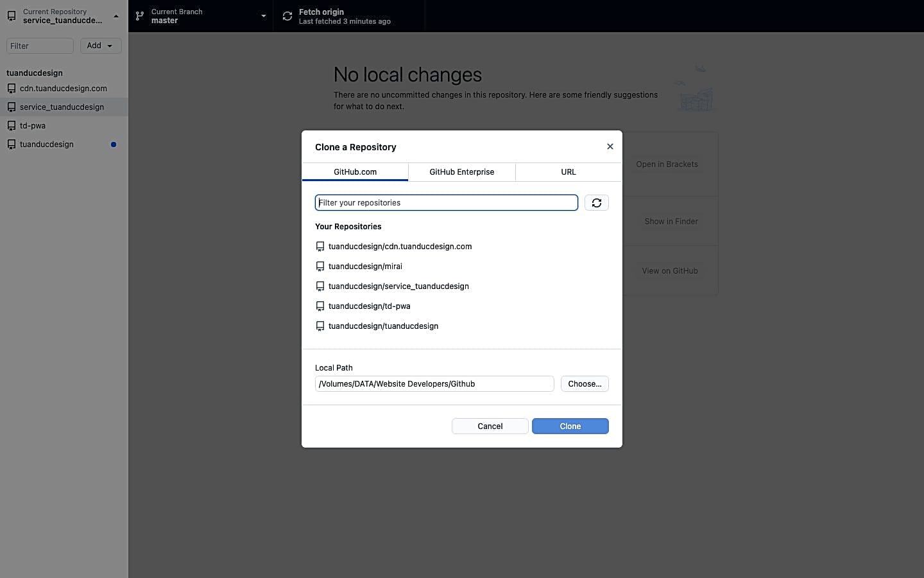The height and width of the screenshot is (578, 924).
Task: Open td-pwa in the sidebar
Action: click(x=64, y=126)
